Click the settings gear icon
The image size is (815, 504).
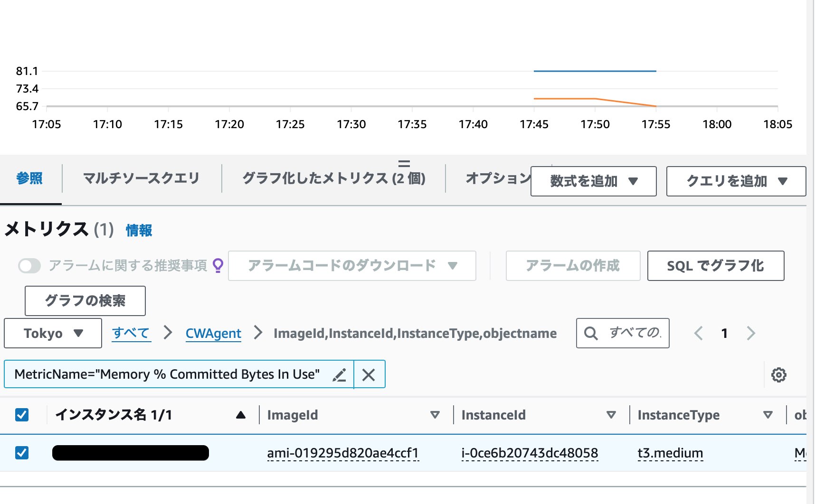pyautogui.click(x=778, y=375)
